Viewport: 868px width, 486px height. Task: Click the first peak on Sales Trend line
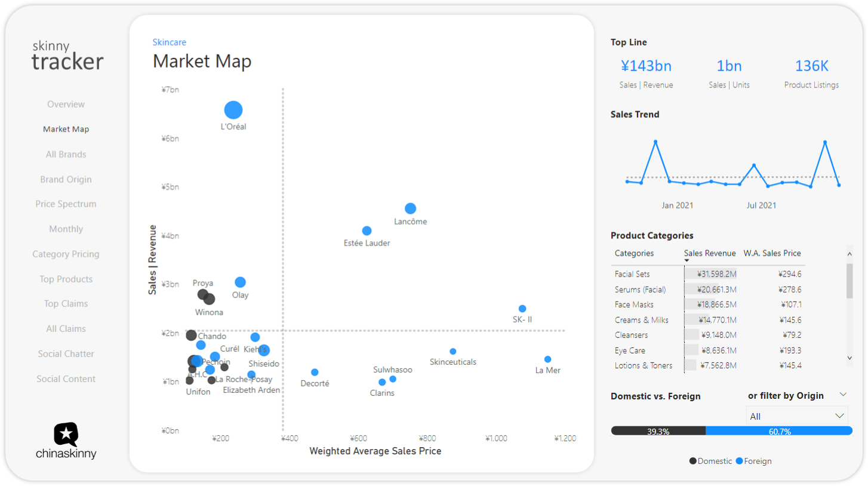(x=655, y=142)
